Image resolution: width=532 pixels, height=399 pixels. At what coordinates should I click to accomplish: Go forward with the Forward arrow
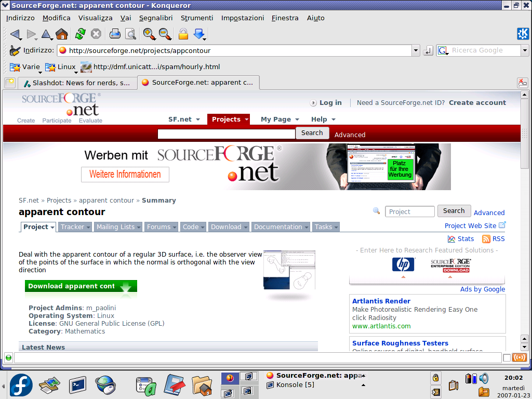tap(31, 34)
